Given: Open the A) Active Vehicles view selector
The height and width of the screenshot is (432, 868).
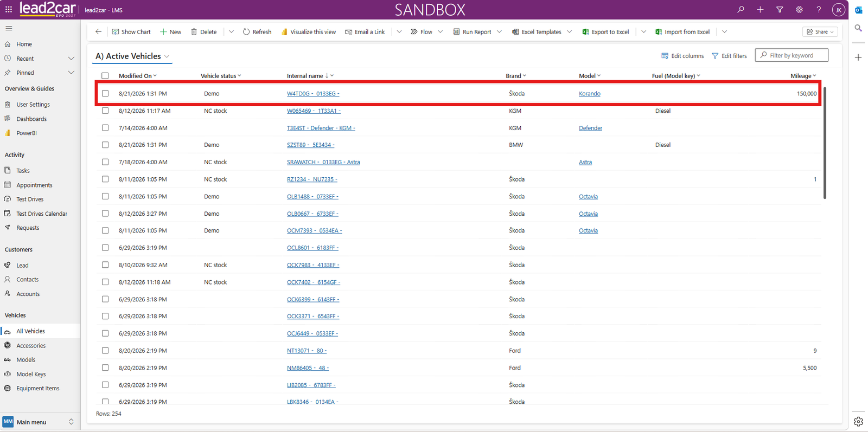Looking at the screenshot, I should coord(133,56).
